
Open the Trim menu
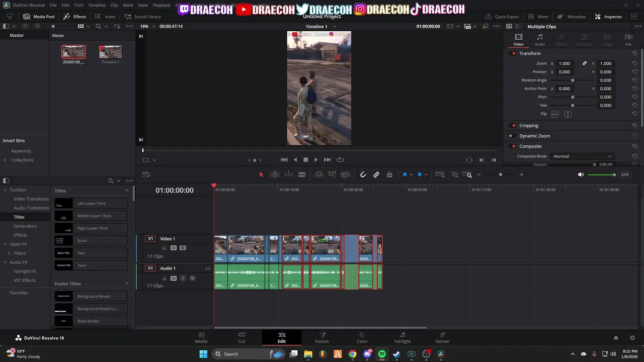click(78, 5)
